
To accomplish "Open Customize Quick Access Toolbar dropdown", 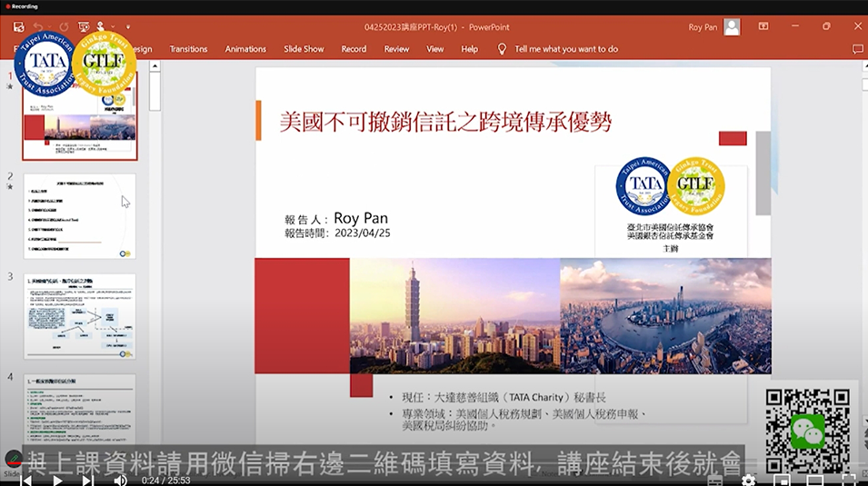I will [x=128, y=26].
